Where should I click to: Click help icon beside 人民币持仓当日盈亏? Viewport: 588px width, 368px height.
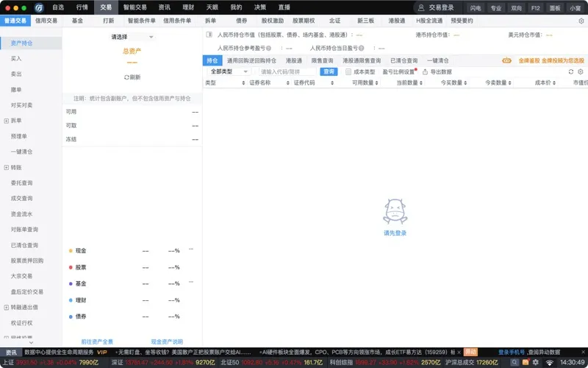point(361,48)
